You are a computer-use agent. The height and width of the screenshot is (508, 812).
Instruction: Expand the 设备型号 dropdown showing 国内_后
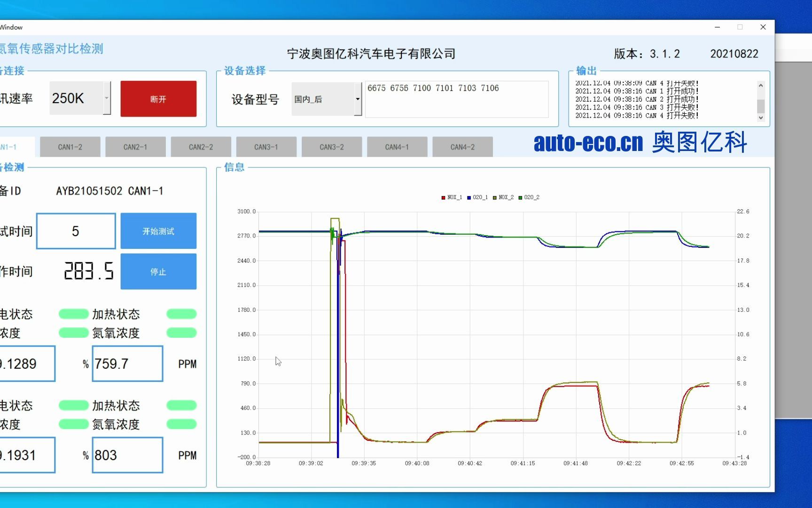click(358, 99)
